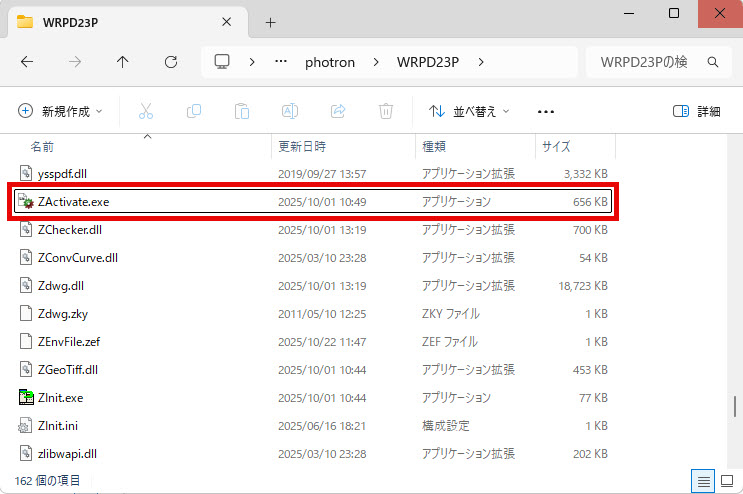Expand chevron after WRPD23P in address bar

click(481, 62)
